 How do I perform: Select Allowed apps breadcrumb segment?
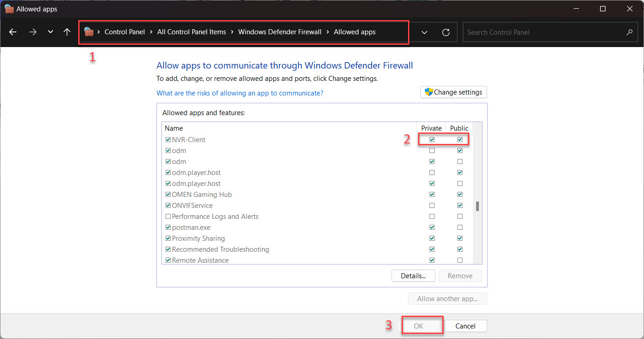pyautogui.click(x=354, y=32)
